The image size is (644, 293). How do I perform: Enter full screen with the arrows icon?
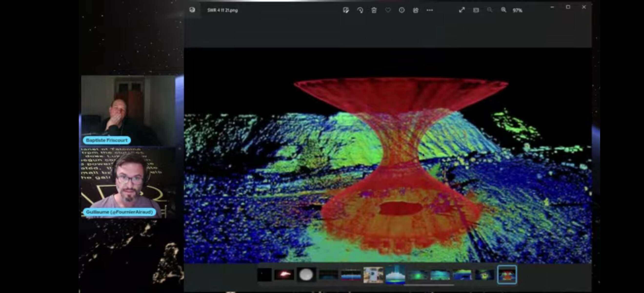462,10
